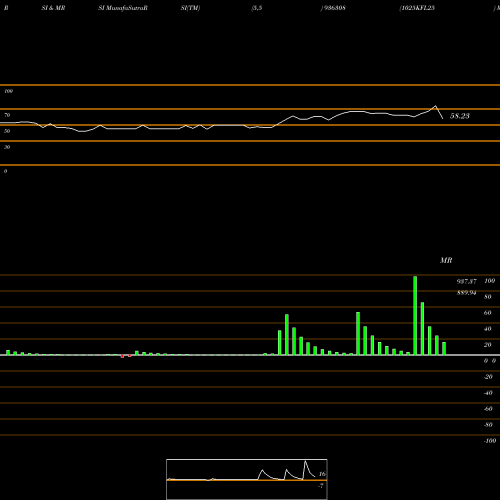The image size is (500, 500).
Task: Click the MR axis label -80
Action: click(x=488, y=425)
